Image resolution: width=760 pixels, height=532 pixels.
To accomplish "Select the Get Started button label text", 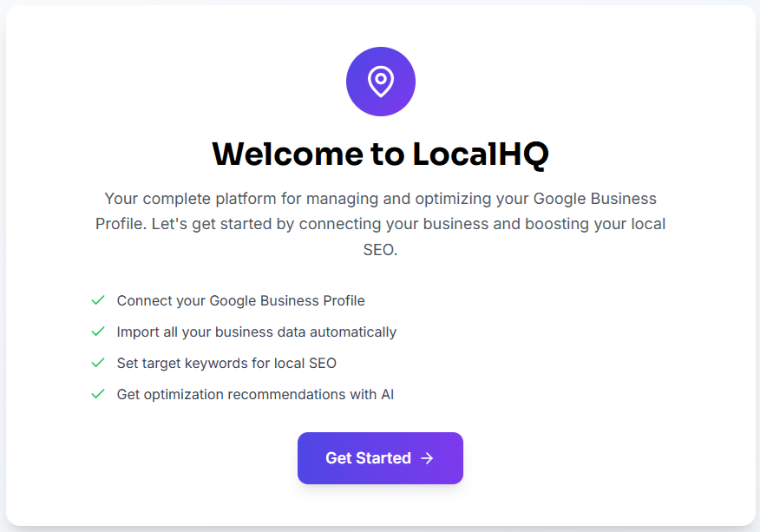I will (x=369, y=458).
